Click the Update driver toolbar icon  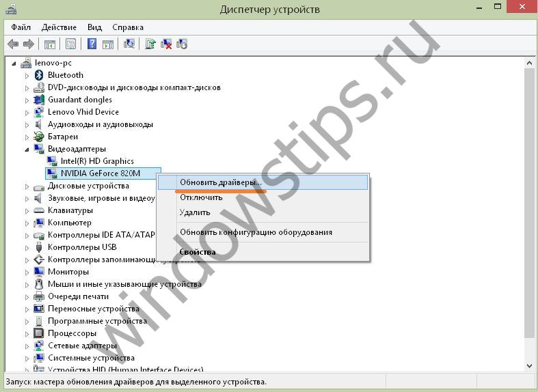150,44
